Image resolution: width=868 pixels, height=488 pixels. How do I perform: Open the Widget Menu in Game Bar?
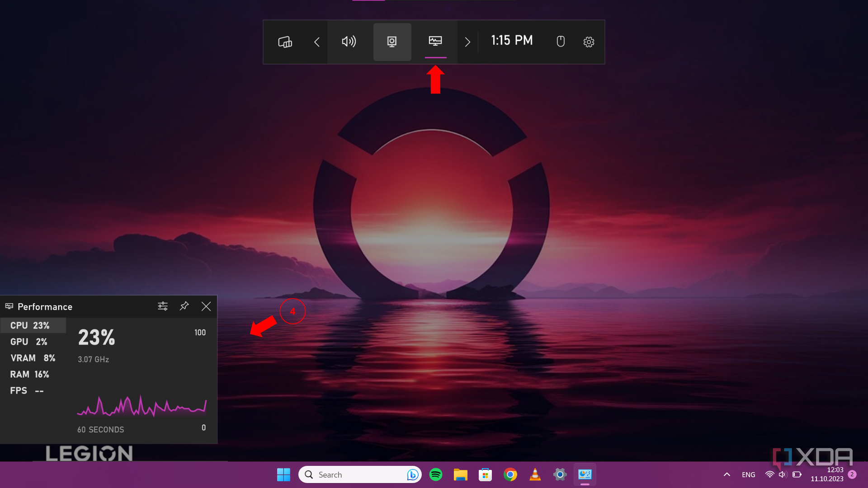click(x=285, y=42)
